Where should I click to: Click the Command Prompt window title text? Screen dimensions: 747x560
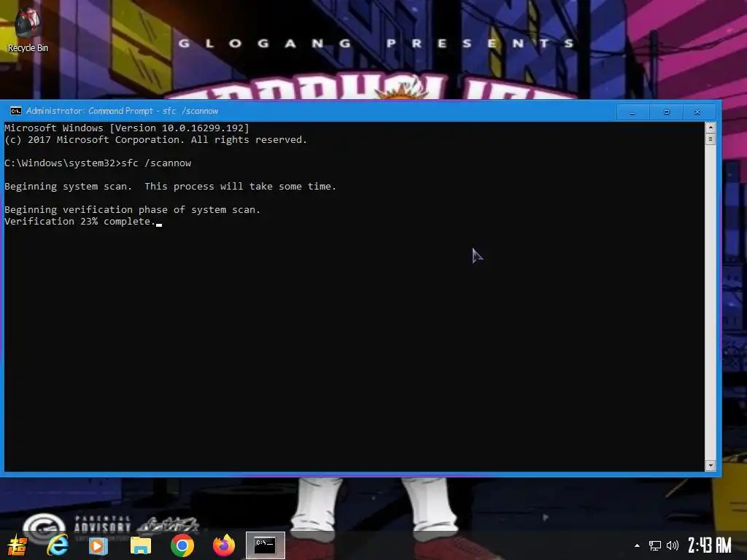click(122, 111)
